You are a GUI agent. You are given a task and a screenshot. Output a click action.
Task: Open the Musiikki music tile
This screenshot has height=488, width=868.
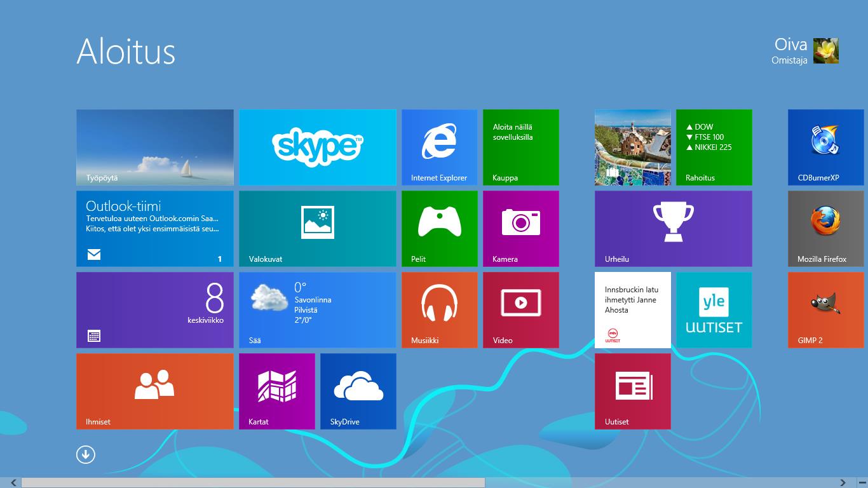(440, 310)
